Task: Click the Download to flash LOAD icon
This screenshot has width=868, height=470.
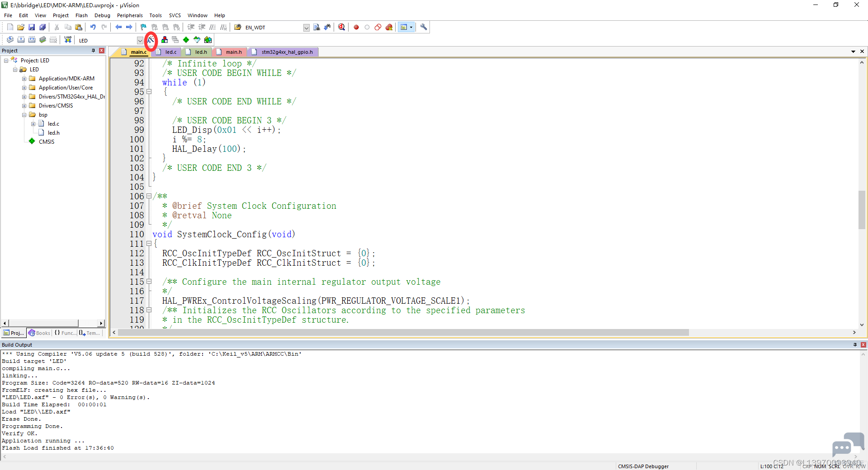Action: tap(68, 40)
